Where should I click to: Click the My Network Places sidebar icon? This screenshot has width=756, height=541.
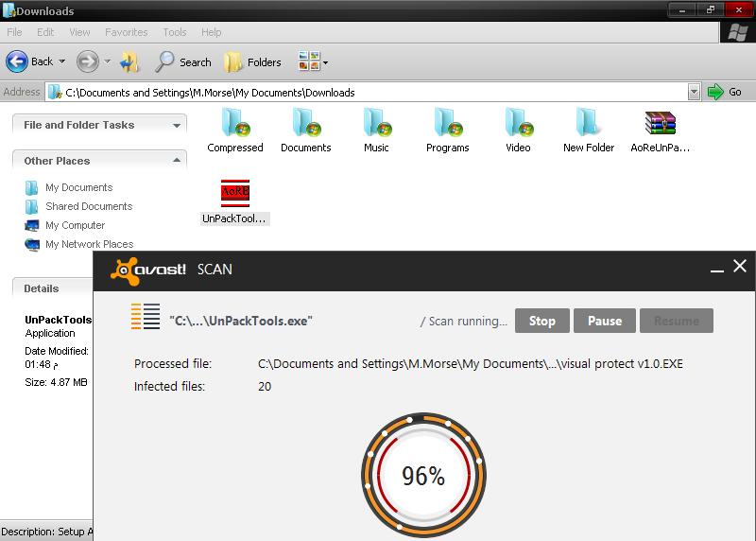tap(32, 245)
